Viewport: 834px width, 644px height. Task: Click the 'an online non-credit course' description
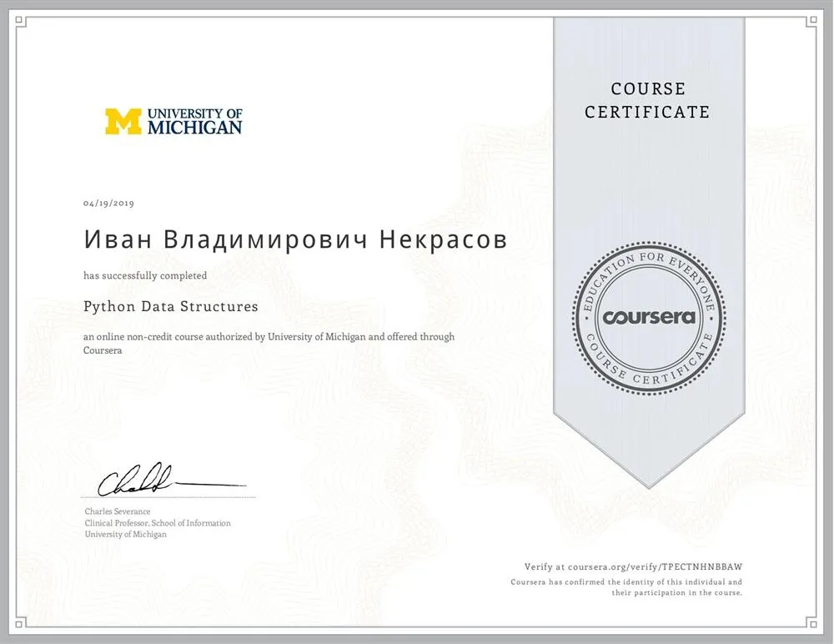269,344
